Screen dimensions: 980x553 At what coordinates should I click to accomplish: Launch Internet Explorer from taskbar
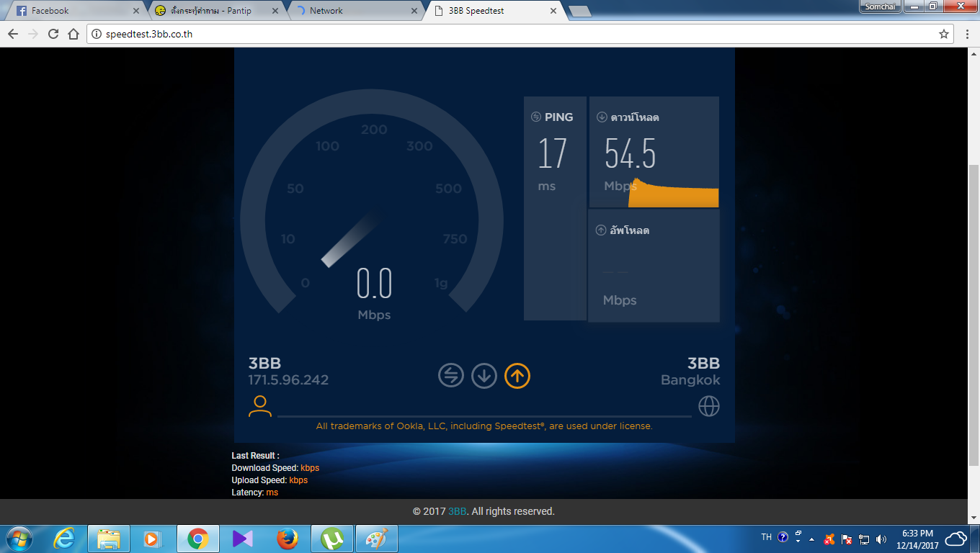point(64,539)
